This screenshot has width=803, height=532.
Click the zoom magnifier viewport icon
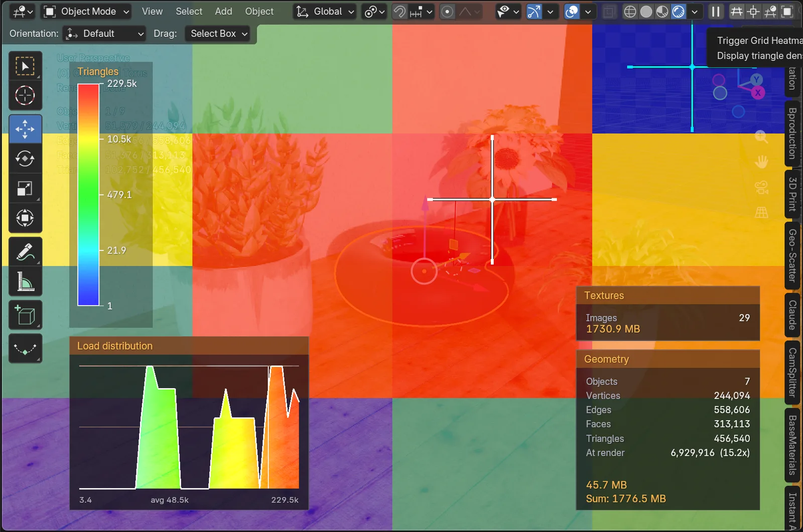click(x=761, y=137)
